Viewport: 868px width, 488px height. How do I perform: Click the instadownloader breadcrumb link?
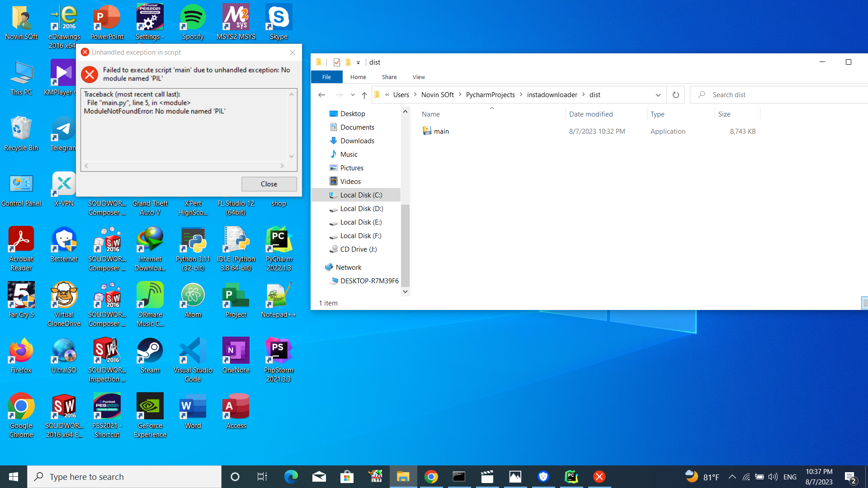pos(552,95)
